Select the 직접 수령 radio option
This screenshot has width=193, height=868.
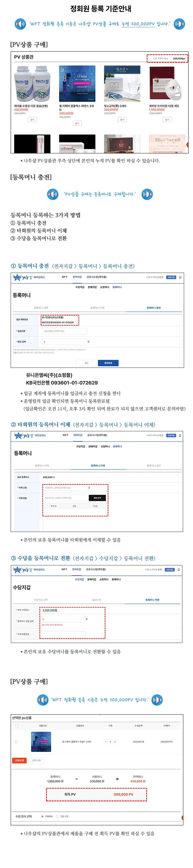click(57, 816)
